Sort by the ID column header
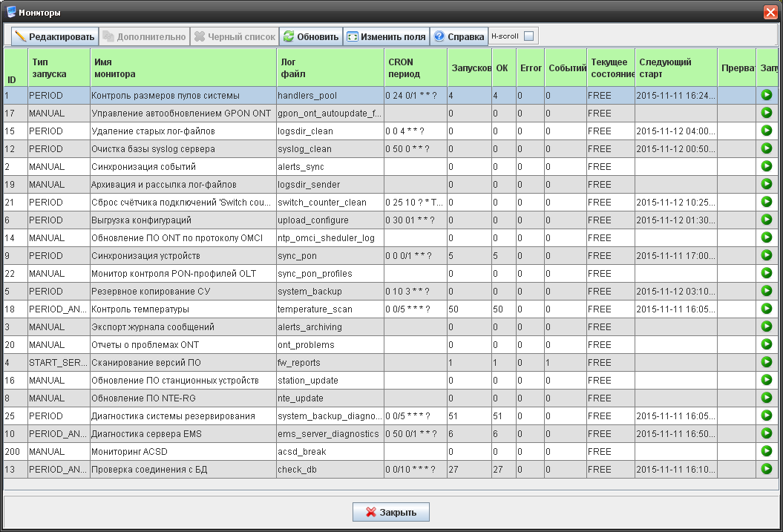The image size is (783, 532). point(16,68)
